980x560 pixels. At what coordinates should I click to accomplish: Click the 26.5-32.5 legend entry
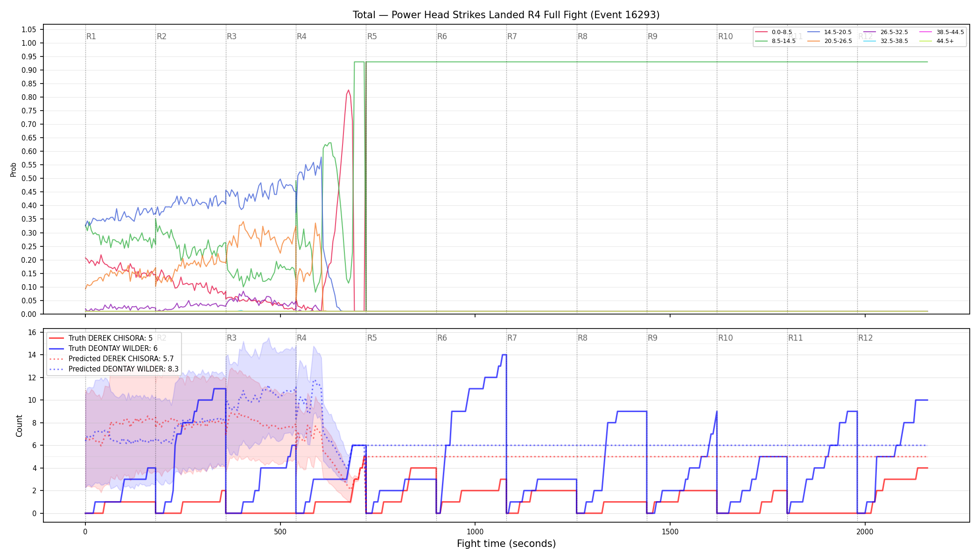point(886,32)
